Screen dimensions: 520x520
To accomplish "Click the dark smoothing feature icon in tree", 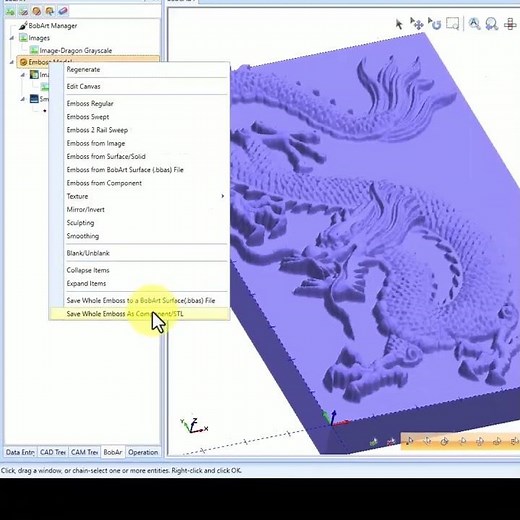I will (x=34, y=99).
